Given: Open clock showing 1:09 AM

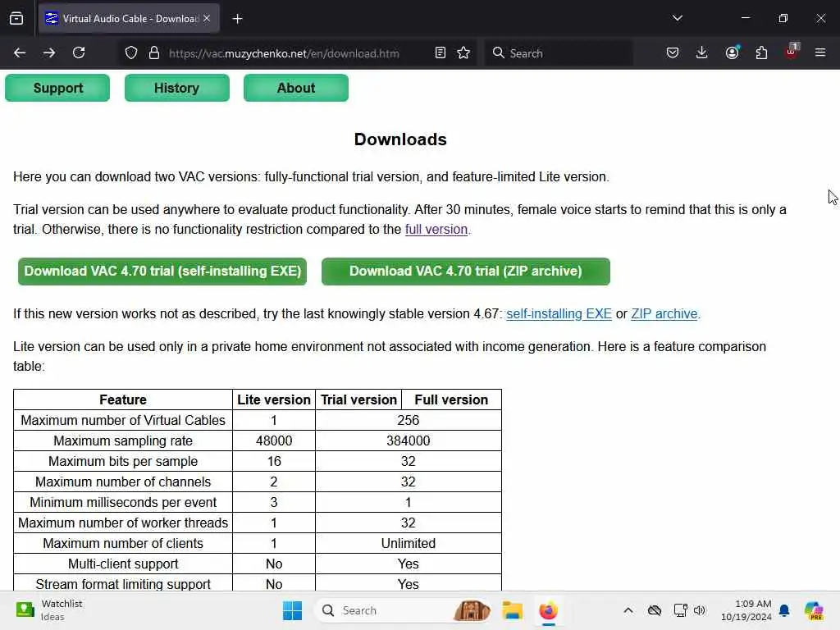Looking at the screenshot, I should click(746, 610).
